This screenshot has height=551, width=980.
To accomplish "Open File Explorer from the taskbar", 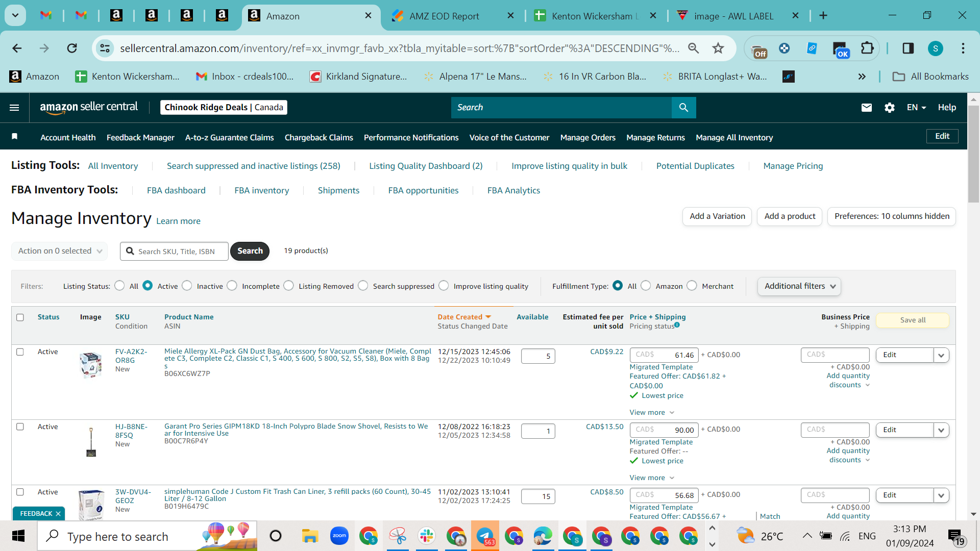I will click(310, 536).
